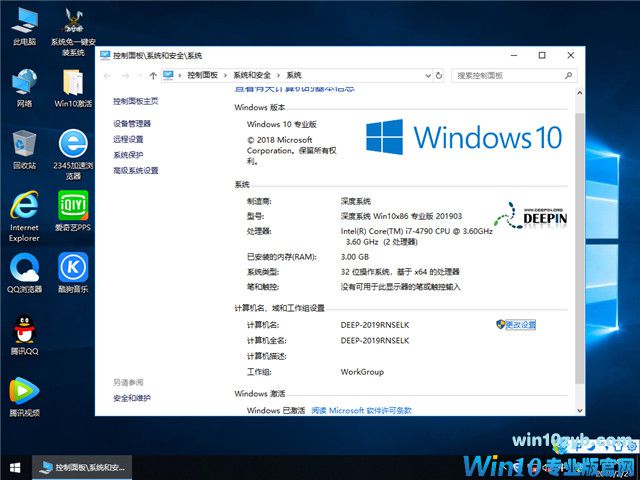This screenshot has height=480, width=640.
Task: Expand the chevron after 系统和安全 breadcrumb
Action: coord(278,76)
